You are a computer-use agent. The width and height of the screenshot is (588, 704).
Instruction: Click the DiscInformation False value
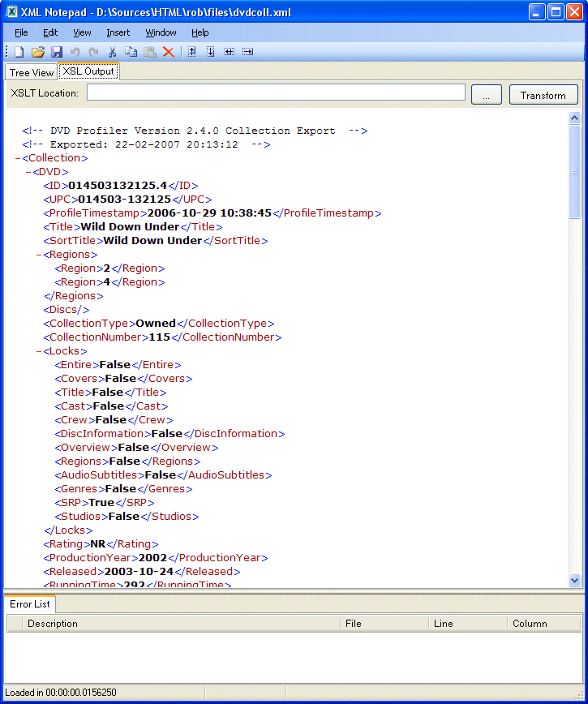click(167, 434)
